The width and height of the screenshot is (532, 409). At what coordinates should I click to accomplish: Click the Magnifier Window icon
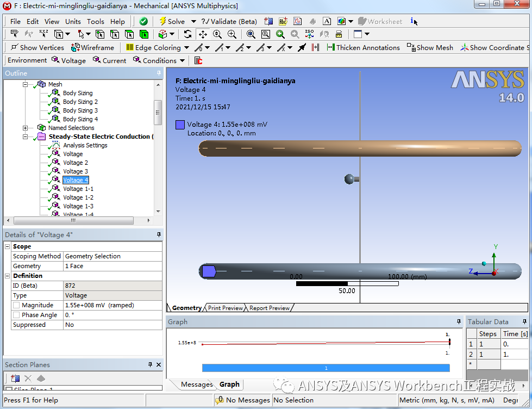tap(266, 34)
